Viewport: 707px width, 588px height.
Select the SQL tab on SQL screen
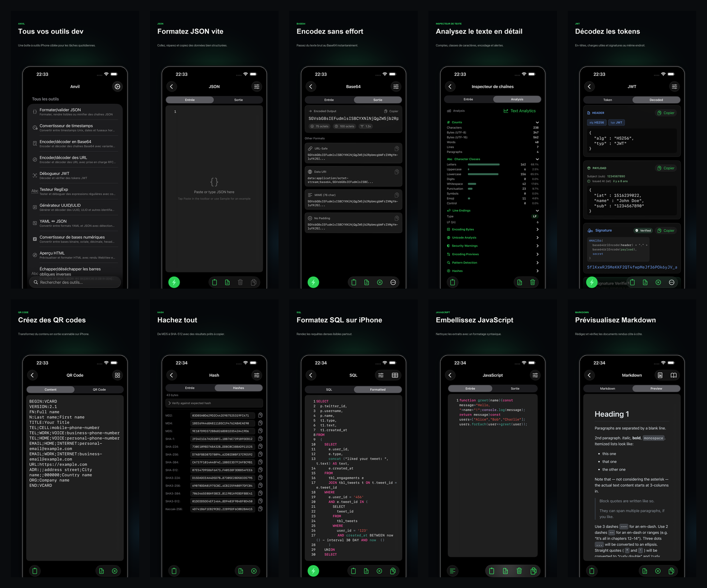pos(329,389)
